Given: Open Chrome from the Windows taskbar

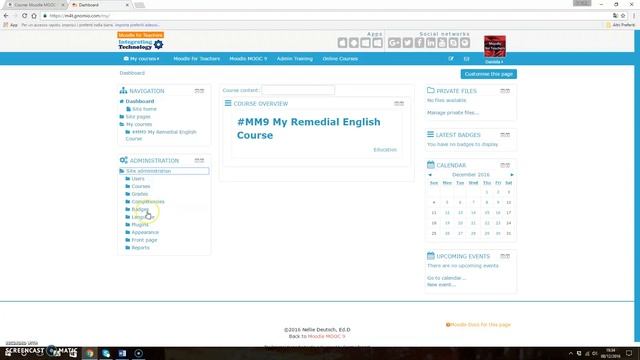Looking at the screenshot, I should tap(90, 353).
